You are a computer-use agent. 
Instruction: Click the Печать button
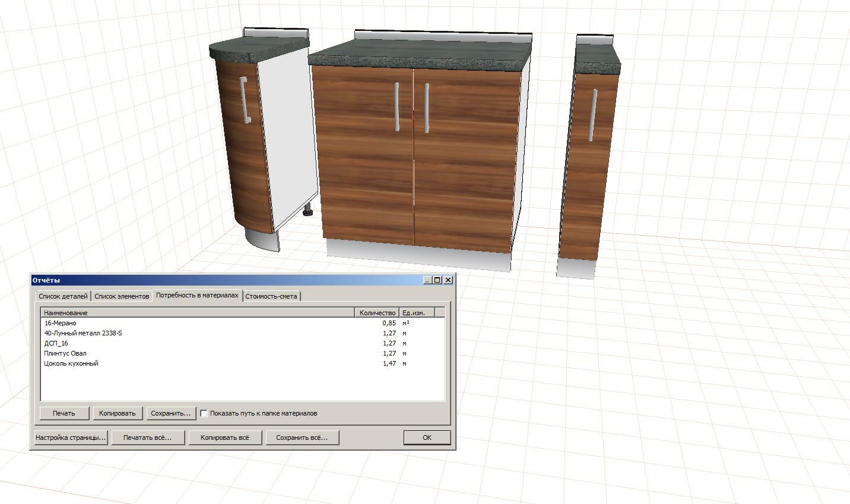pos(64,413)
